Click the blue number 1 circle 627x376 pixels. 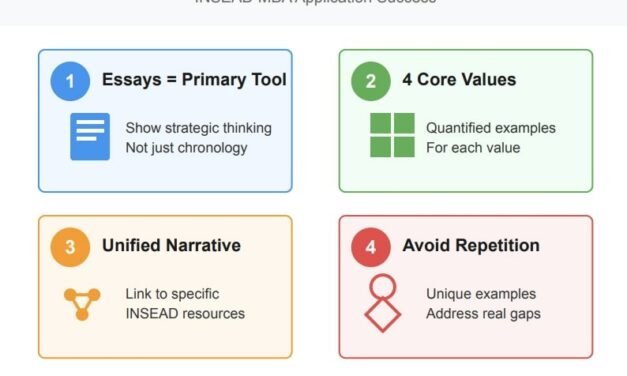(x=70, y=81)
